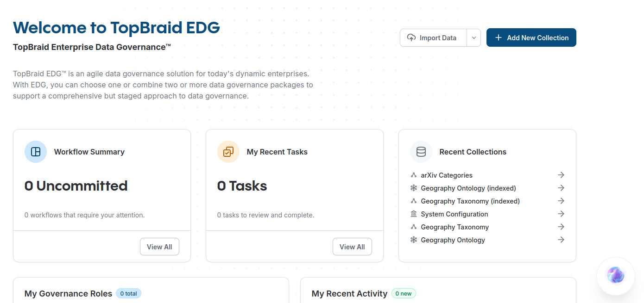This screenshot has height=303, width=644.
Task: Click the Import Data button
Action: pyautogui.click(x=433, y=38)
